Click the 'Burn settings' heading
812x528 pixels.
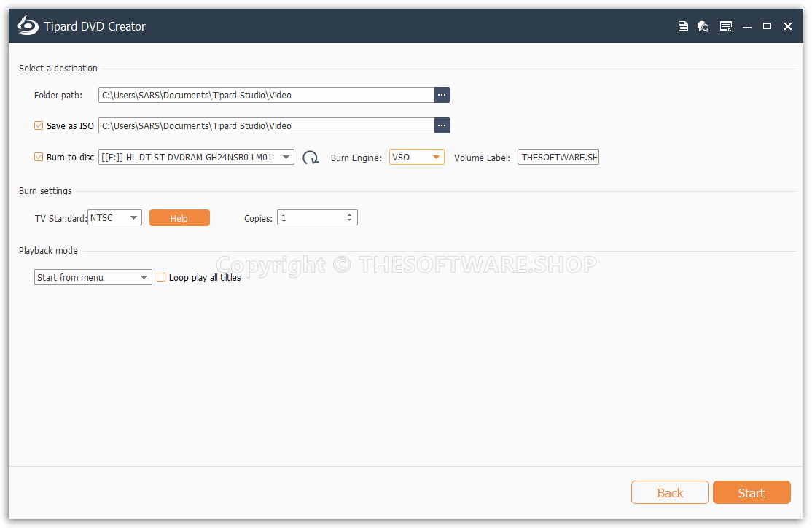(46, 190)
